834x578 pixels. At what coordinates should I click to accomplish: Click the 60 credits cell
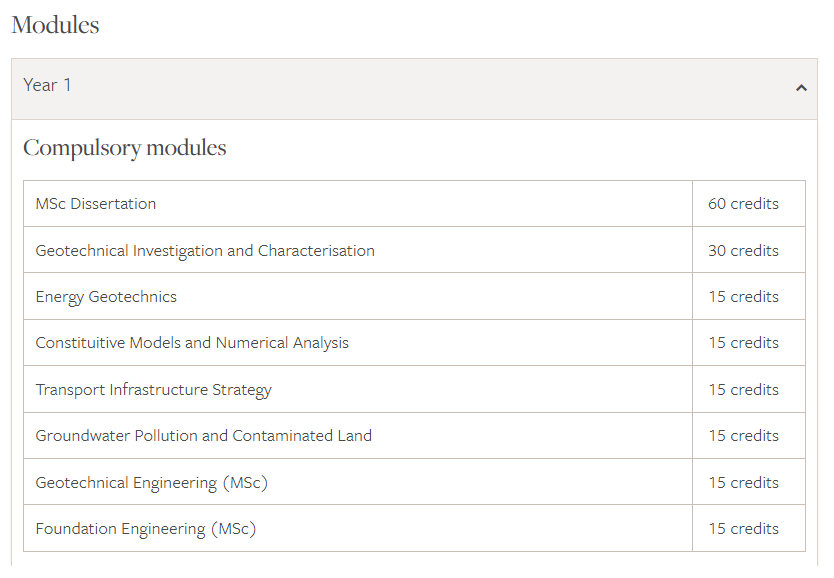pos(743,204)
